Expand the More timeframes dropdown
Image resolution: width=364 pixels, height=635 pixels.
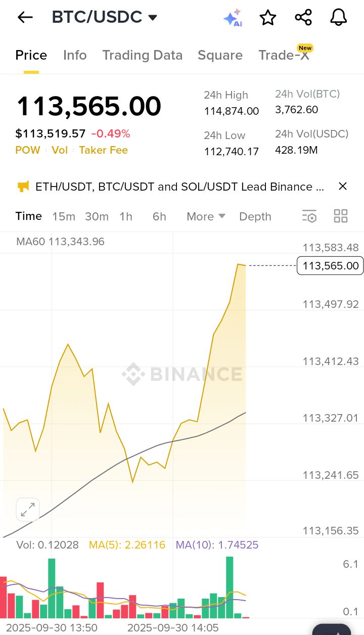(x=205, y=216)
